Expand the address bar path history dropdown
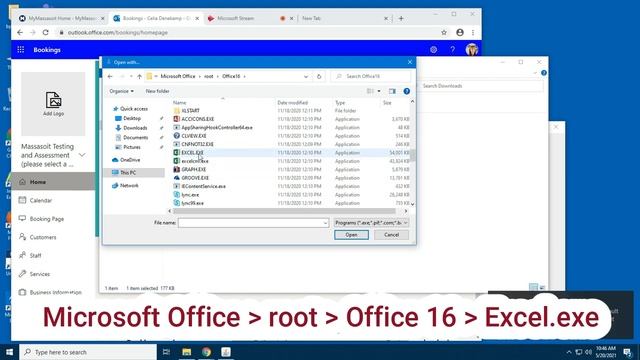 (306, 76)
